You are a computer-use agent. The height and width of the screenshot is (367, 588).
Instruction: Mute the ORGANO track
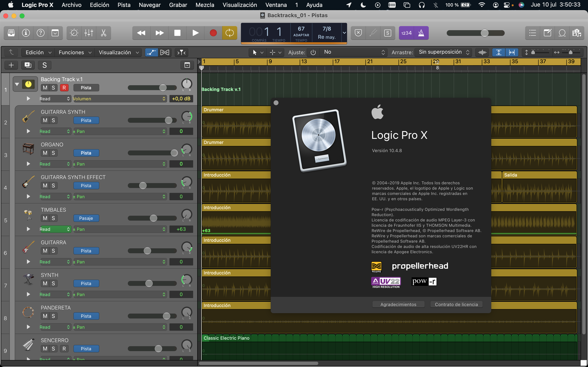click(x=45, y=153)
